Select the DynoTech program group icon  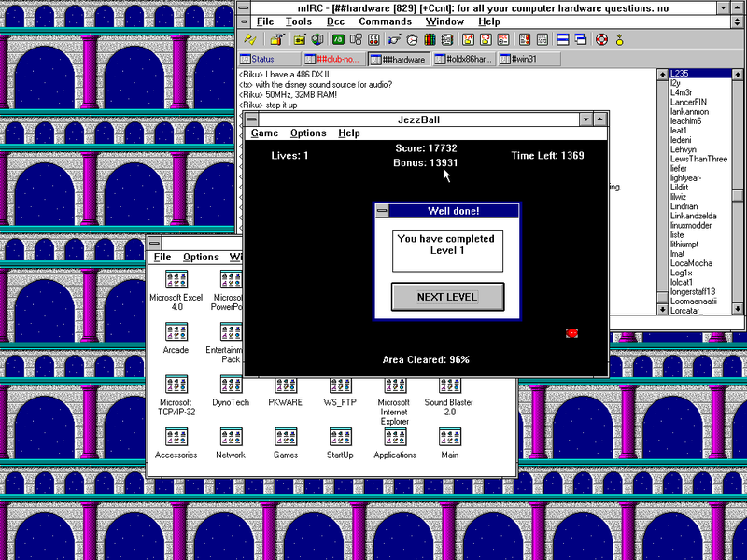tap(231, 385)
